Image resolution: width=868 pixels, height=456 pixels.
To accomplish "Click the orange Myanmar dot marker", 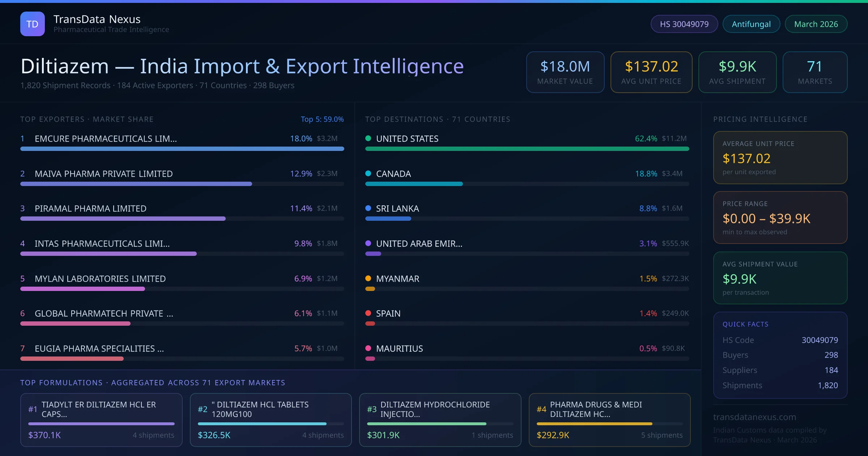I will pos(368,278).
